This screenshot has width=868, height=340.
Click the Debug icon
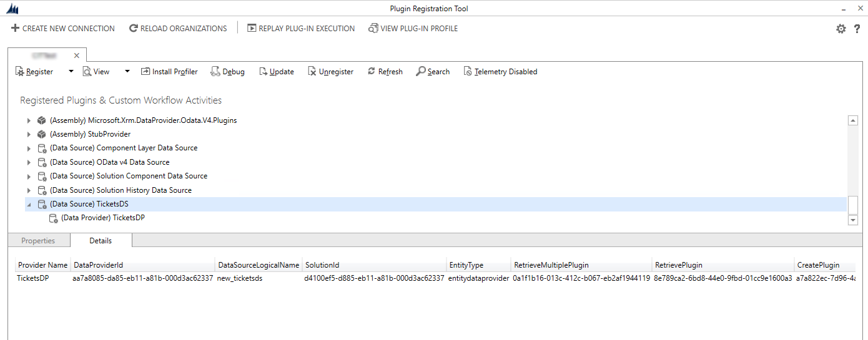215,72
